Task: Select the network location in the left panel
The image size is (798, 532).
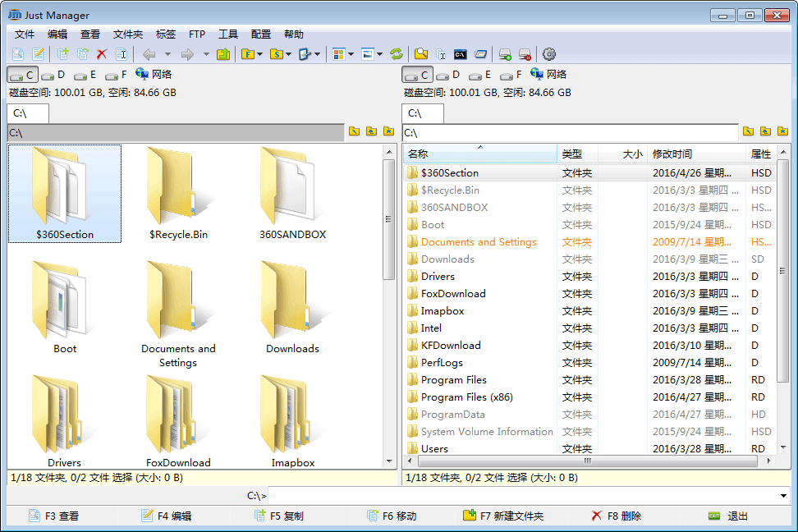Action: coord(154,75)
